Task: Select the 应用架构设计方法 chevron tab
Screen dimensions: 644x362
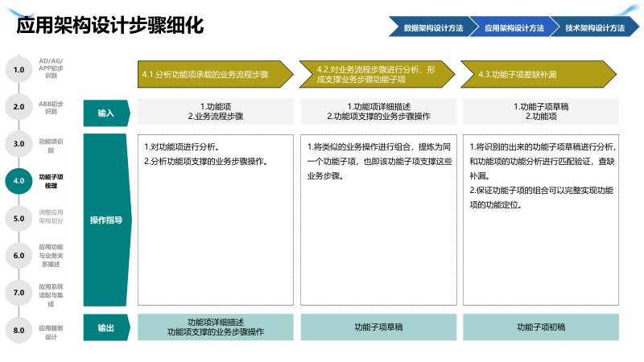Action: pyautogui.click(x=514, y=27)
